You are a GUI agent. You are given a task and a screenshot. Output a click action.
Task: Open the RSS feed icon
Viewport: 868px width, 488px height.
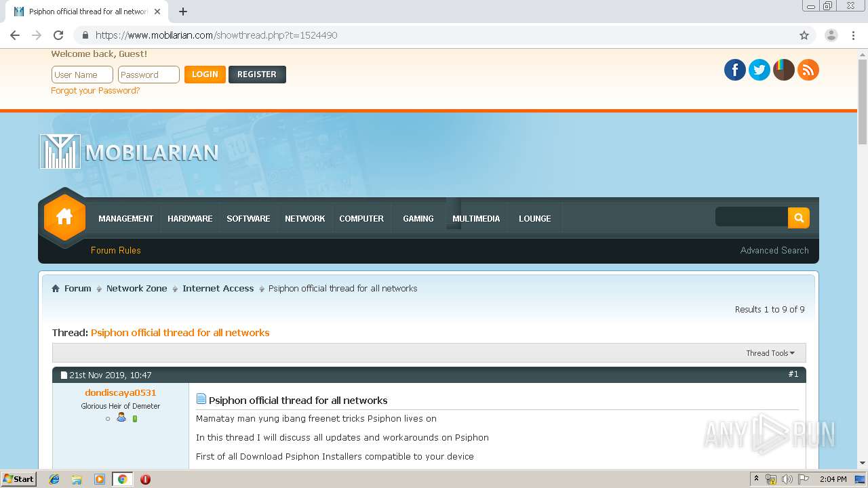(808, 70)
